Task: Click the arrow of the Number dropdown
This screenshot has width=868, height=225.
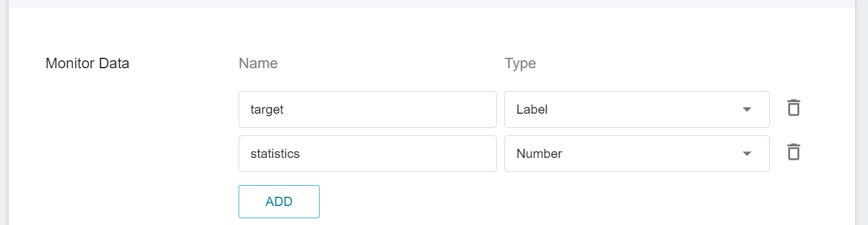Action: pos(747,154)
